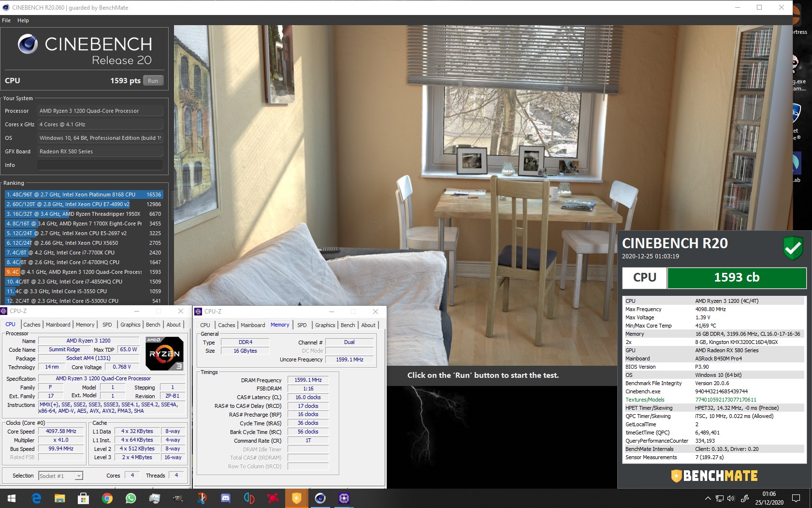
Task: Click the Textures/Models green link row
Action: [714, 400]
